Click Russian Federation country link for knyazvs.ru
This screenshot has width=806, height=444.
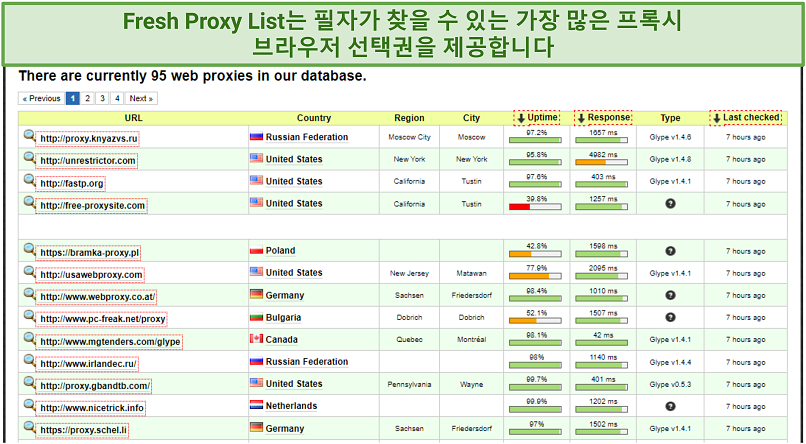pos(307,137)
